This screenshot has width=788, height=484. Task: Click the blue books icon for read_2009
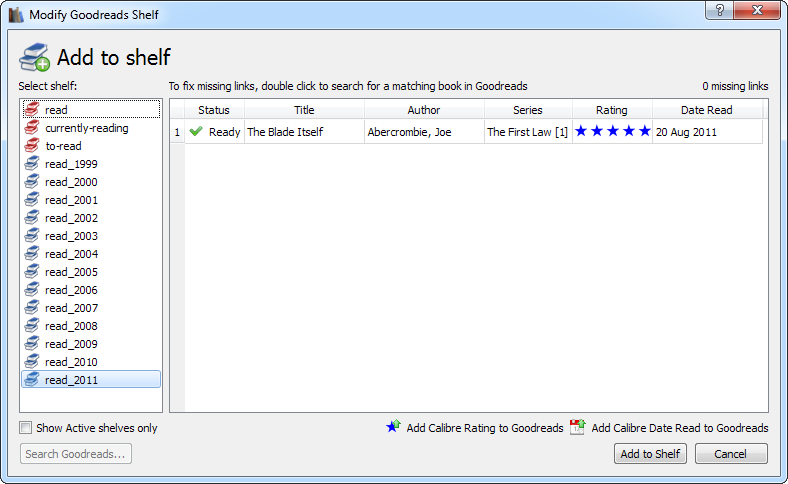(32, 343)
